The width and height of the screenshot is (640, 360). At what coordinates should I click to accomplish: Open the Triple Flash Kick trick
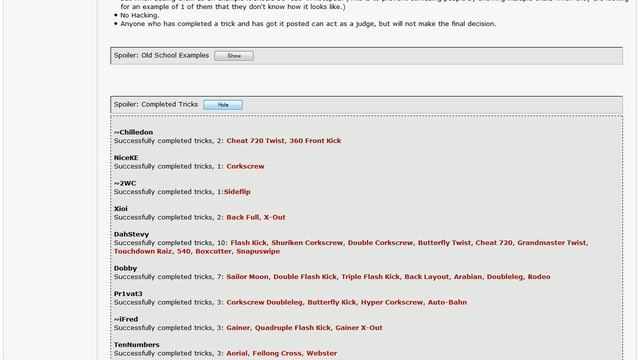[371, 277]
